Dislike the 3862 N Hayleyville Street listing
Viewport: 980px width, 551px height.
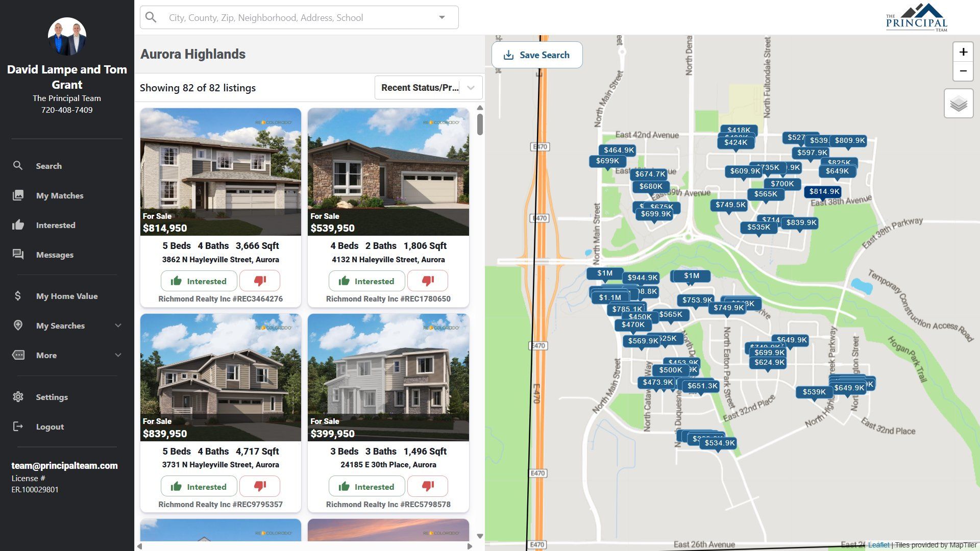click(260, 281)
